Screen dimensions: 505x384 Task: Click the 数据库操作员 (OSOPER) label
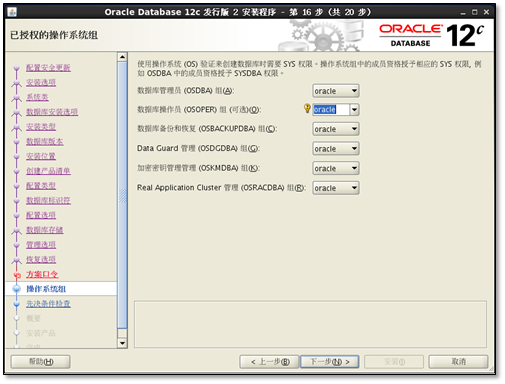(199, 109)
